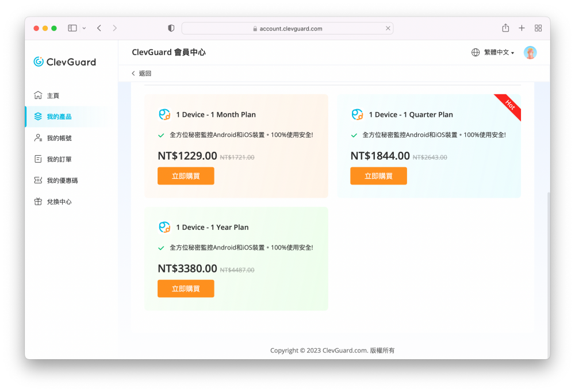Go to 我的帳號 account page
This screenshot has width=575, height=392.
pos(59,139)
